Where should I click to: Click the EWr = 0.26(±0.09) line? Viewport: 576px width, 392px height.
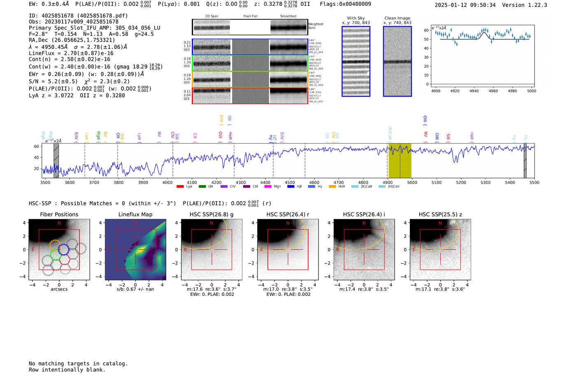click(x=86, y=74)
